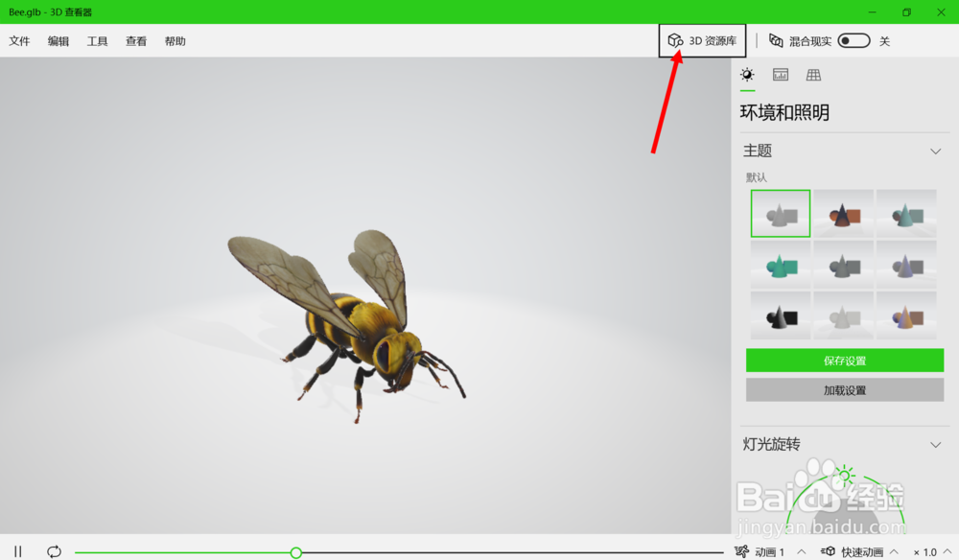Select the pale white theme thumbnail
Viewport: 959px width, 560px height.
(843, 315)
